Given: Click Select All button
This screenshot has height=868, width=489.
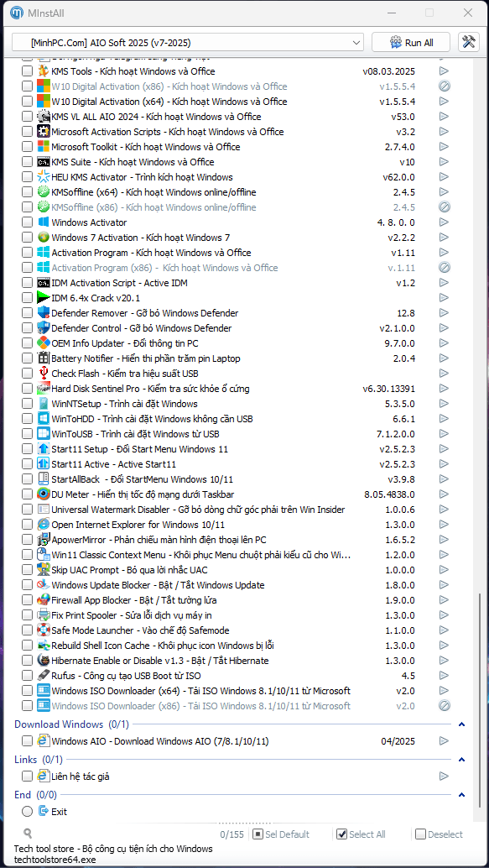Looking at the screenshot, I should (362, 834).
